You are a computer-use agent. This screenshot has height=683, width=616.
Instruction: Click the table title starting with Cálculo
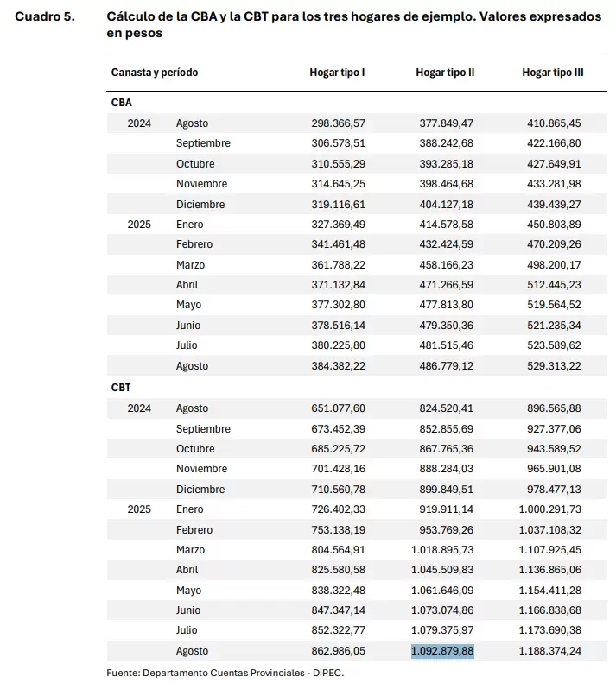(x=353, y=24)
